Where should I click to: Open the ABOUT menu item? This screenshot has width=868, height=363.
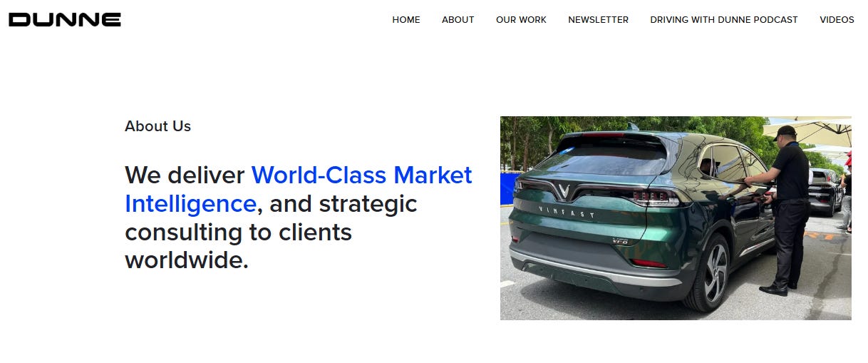click(x=458, y=20)
